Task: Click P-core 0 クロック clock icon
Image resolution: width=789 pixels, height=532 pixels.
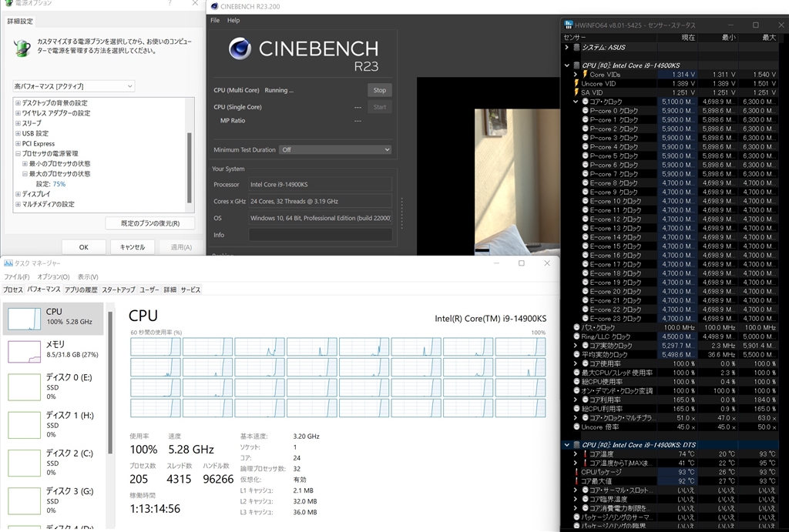Action: point(586,111)
